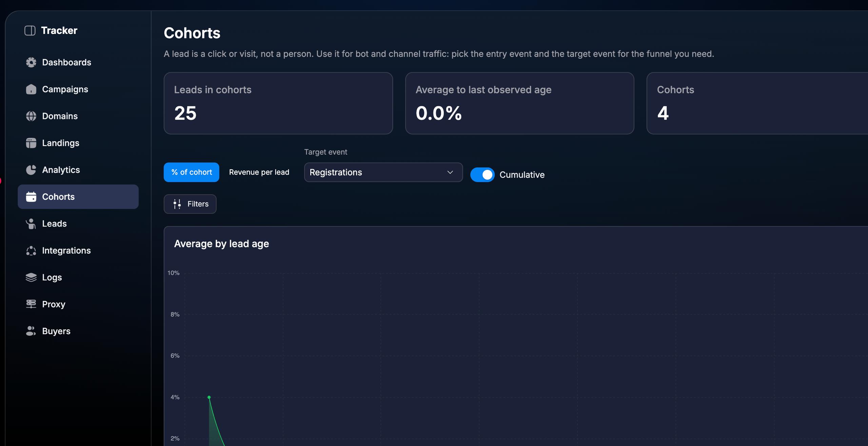Click the Cohorts calendar icon
This screenshot has width=868, height=446.
click(x=31, y=197)
